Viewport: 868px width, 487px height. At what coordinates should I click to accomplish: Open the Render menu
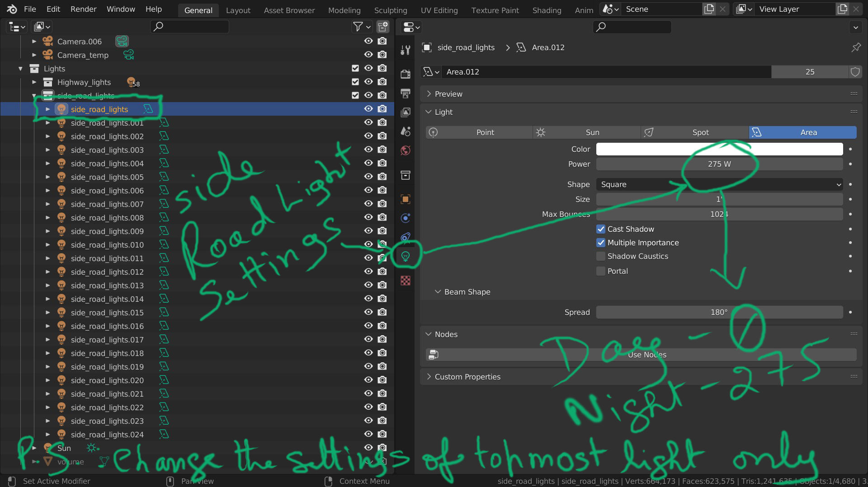84,9
